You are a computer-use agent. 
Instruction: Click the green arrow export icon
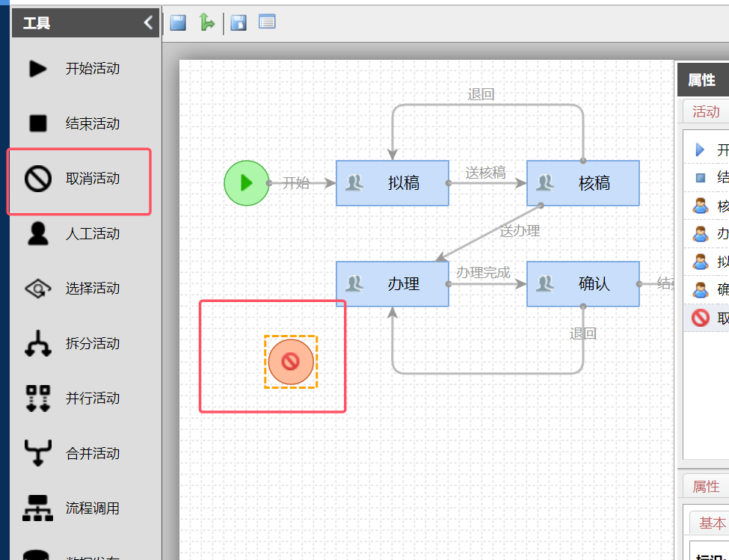pyautogui.click(x=206, y=22)
